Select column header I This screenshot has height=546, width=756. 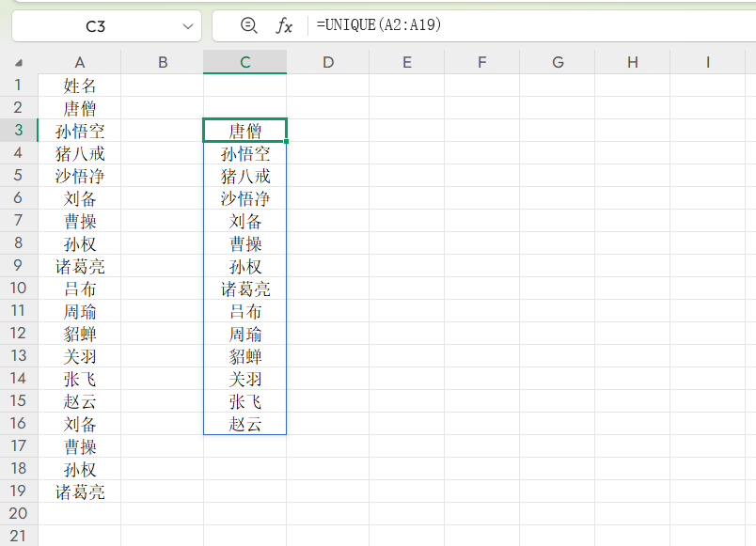(x=708, y=63)
